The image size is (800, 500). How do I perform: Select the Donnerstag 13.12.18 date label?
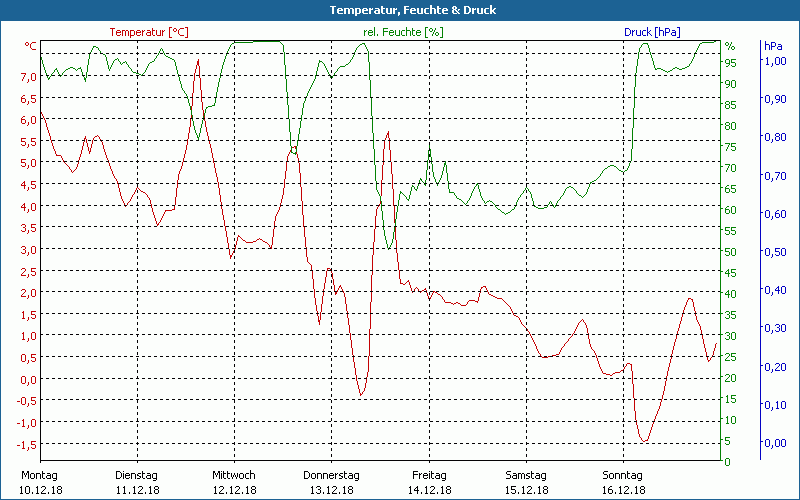(331, 482)
